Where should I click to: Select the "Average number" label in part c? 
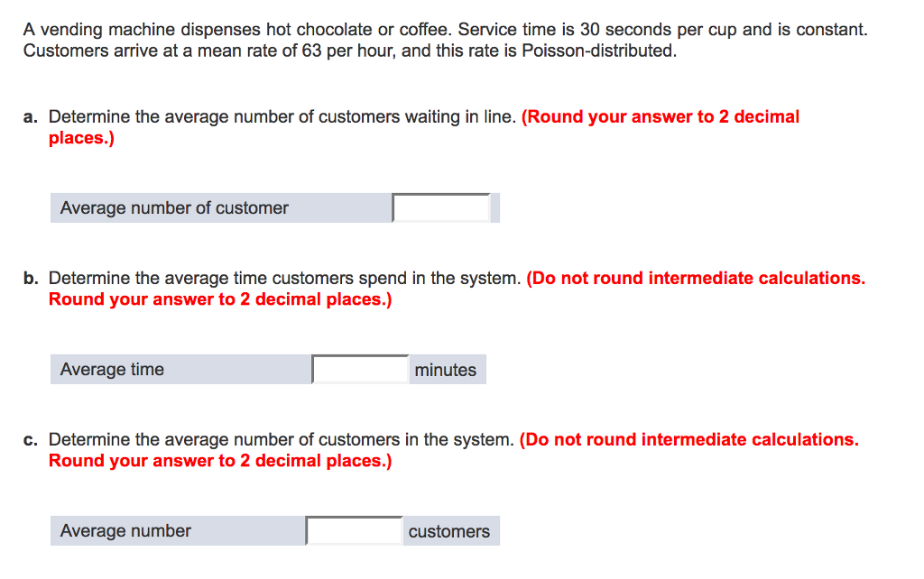(125, 531)
